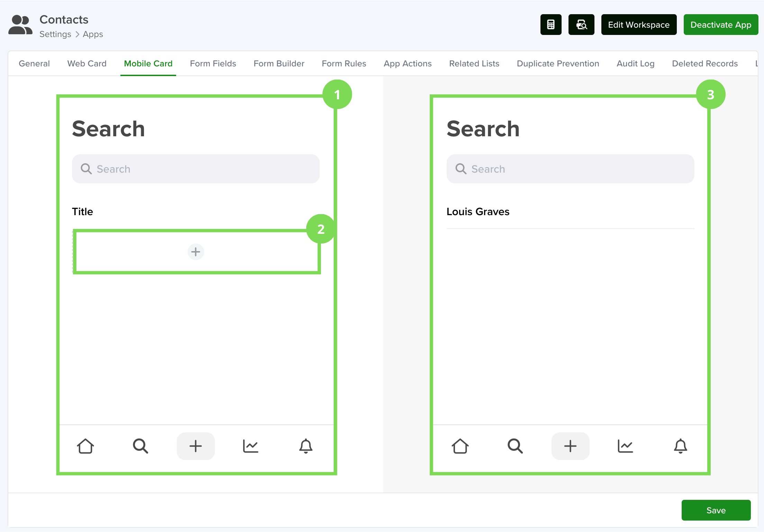Click the Contacts page title
This screenshot has height=532, width=764.
pyautogui.click(x=64, y=19)
